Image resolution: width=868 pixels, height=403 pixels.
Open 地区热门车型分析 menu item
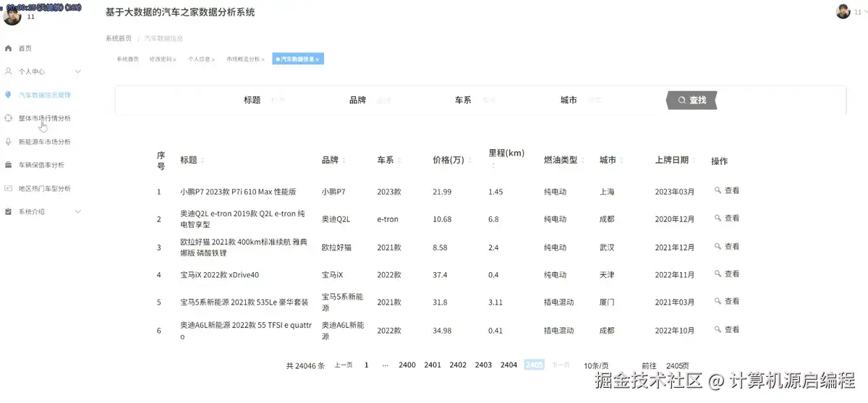[x=45, y=188]
